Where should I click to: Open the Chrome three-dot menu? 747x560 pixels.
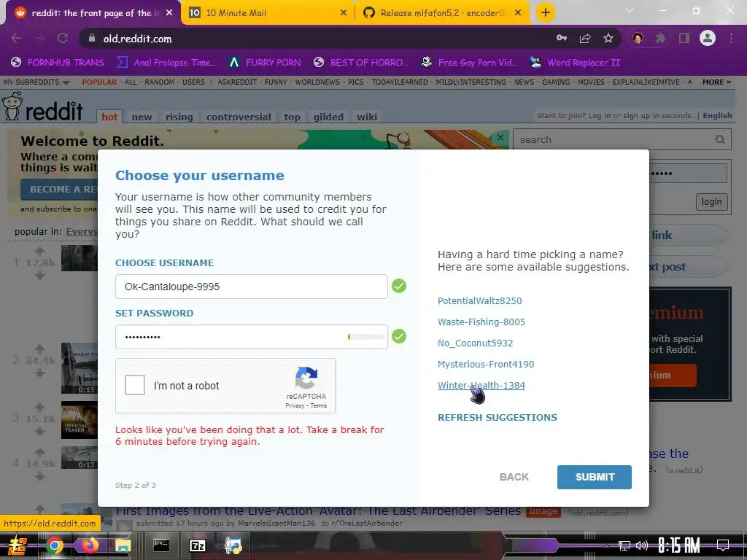point(731,38)
